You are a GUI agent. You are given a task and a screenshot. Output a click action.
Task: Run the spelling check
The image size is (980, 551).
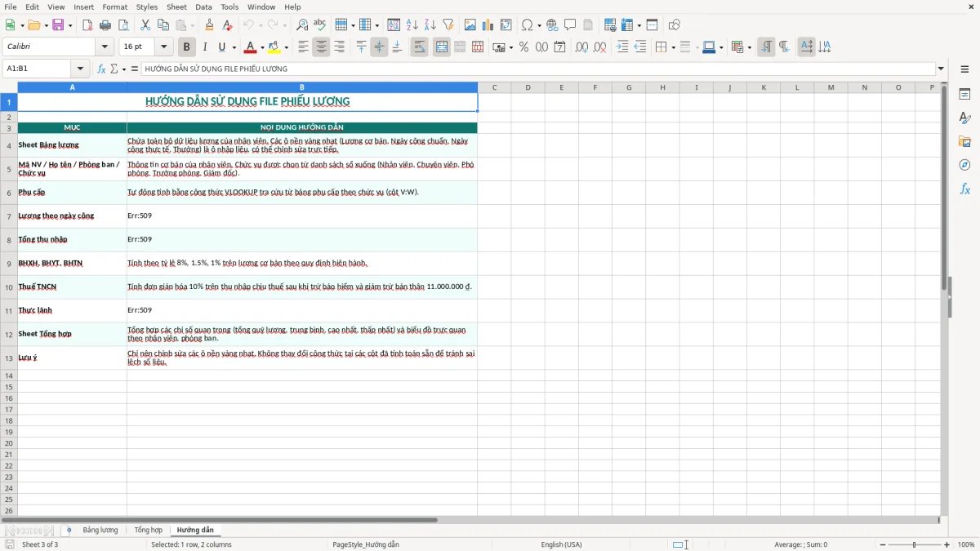click(x=319, y=25)
